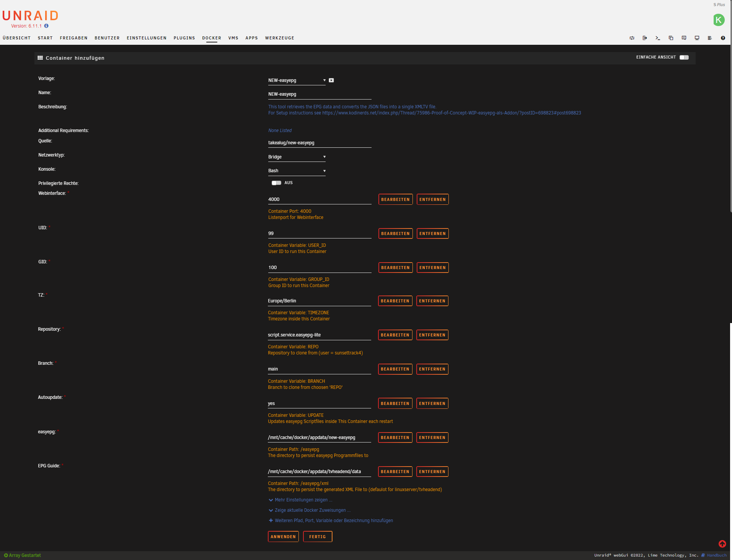Click the version info icon
Screen dimensions: 732x560
coord(46,26)
